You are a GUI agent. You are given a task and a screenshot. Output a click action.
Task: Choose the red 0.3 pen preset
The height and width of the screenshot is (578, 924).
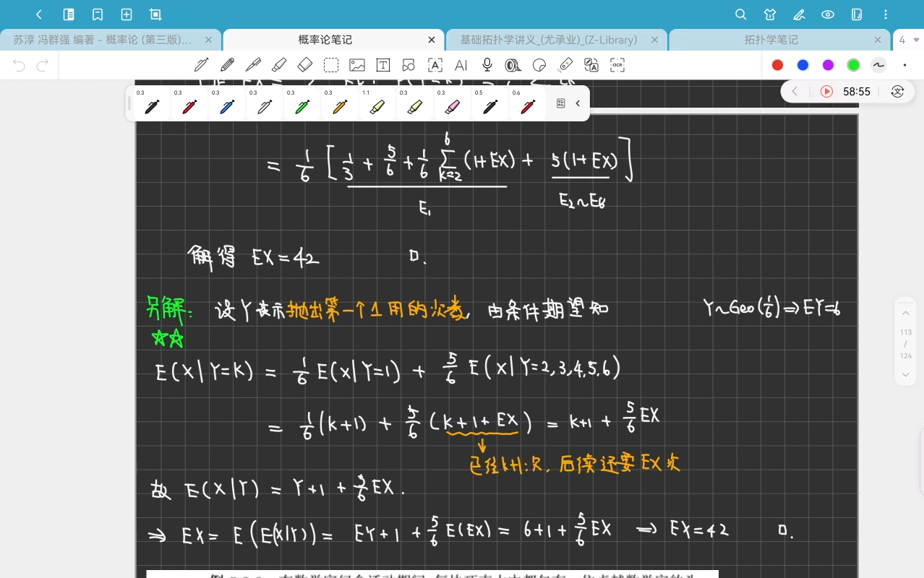(189, 103)
